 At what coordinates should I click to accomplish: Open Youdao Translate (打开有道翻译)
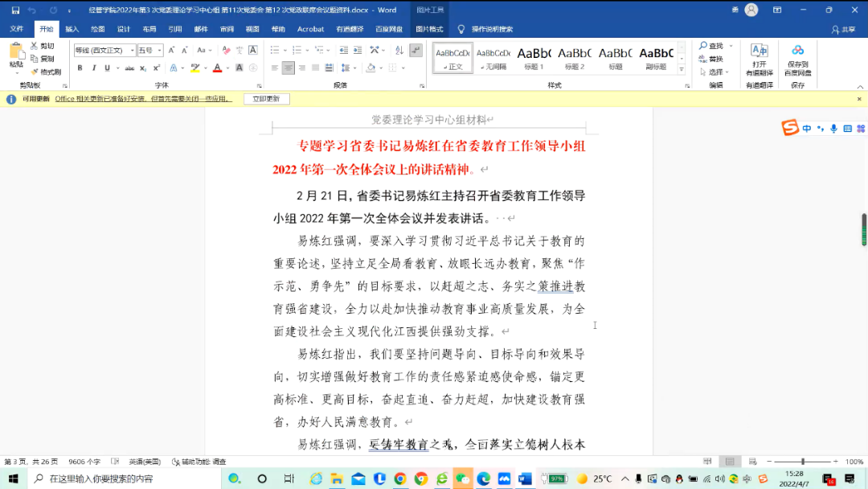pyautogui.click(x=759, y=60)
